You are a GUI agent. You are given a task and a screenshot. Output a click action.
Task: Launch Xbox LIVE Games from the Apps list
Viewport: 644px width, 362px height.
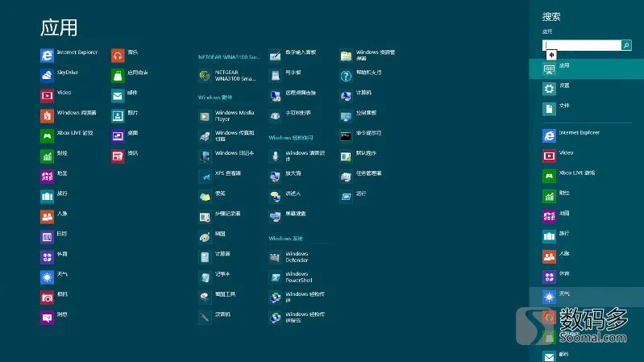click(x=67, y=136)
